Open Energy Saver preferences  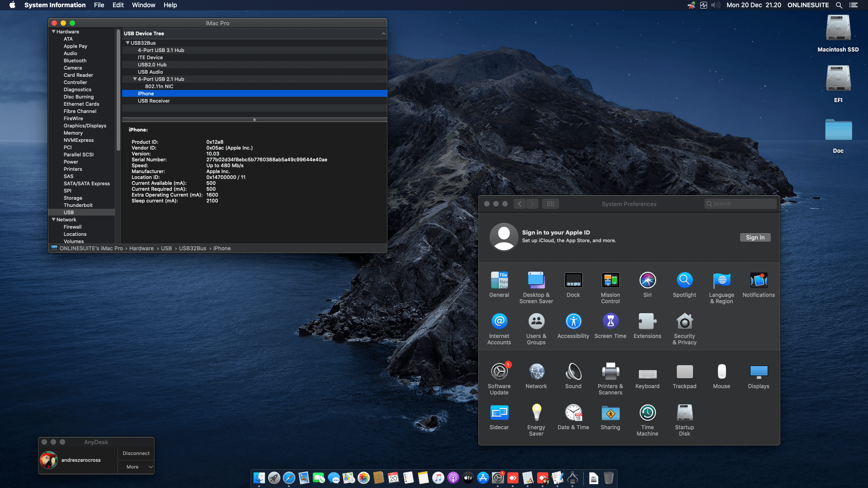[x=536, y=420]
